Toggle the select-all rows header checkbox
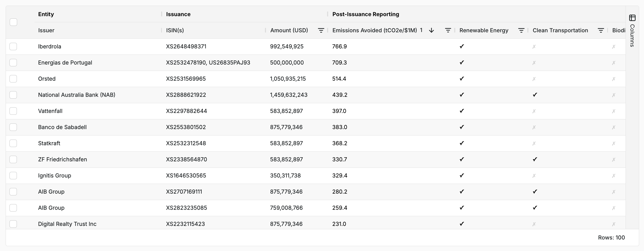This screenshot has width=644, height=251. (13, 22)
